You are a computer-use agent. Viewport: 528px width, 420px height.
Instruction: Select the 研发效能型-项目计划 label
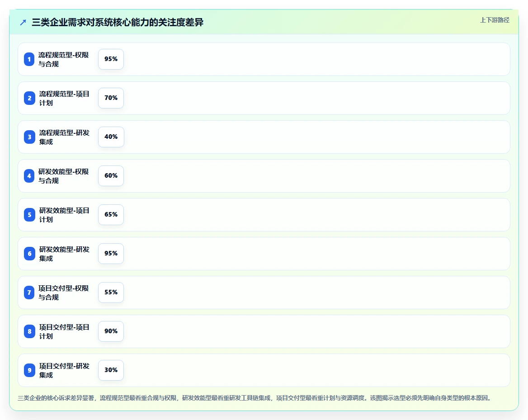(x=64, y=215)
